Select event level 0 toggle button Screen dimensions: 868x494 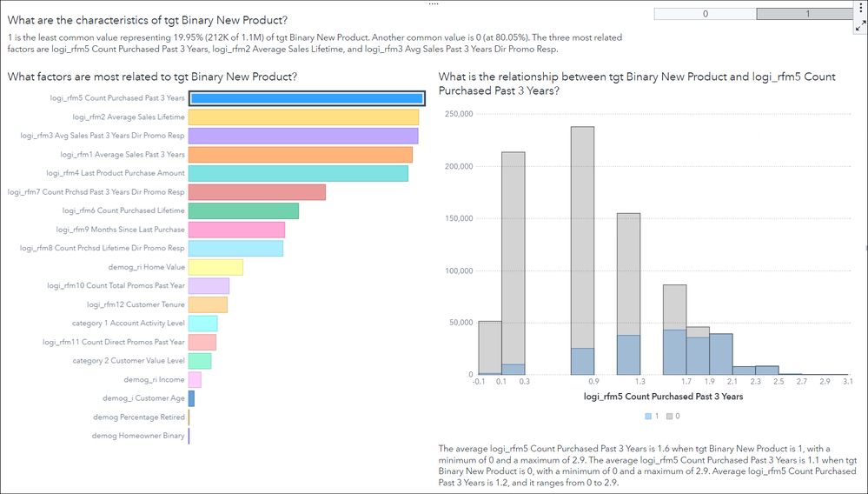(705, 14)
